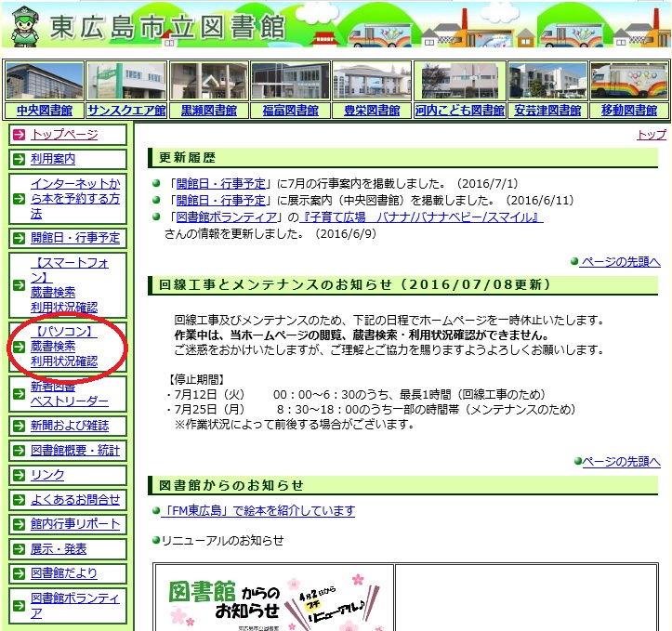Viewport: 672px width, 631px height.
Task: Open 豊栄図書館 building photo
Action: coord(372,81)
